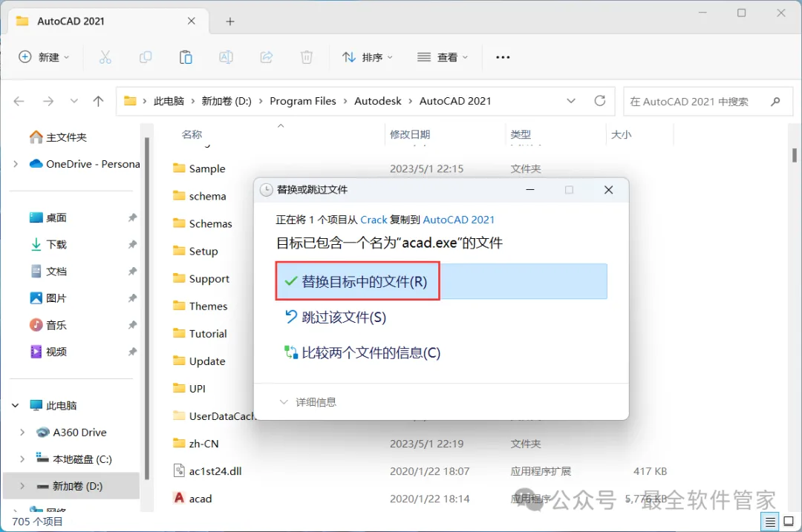This screenshot has height=532, width=802.
Task: Open 音乐 music in sidebar
Action: (x=48, y=325)
